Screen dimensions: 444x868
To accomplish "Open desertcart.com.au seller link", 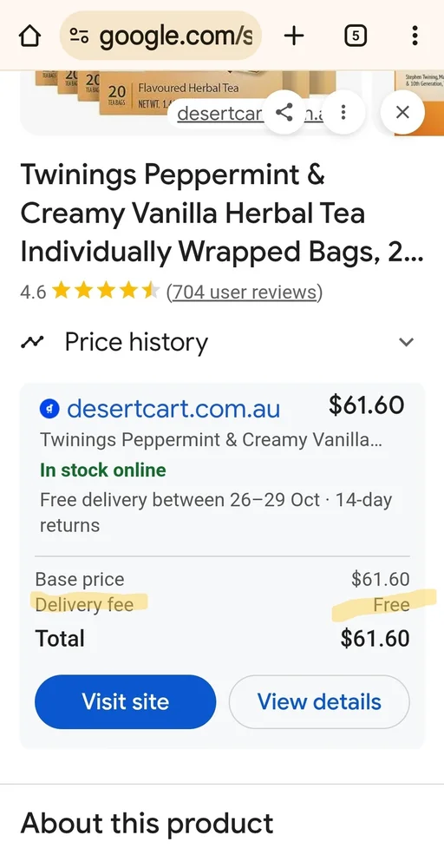I will [x=173, y=409].
